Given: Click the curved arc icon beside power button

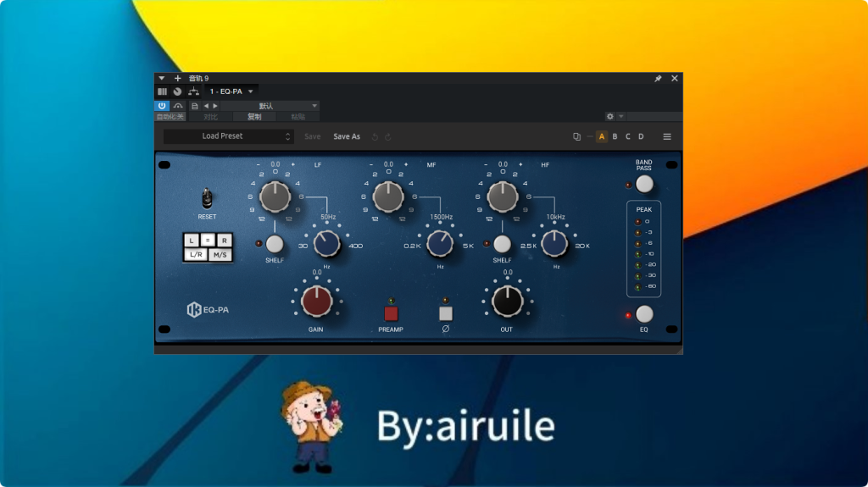Looking at the screenshot, I should tap(178, 106).
